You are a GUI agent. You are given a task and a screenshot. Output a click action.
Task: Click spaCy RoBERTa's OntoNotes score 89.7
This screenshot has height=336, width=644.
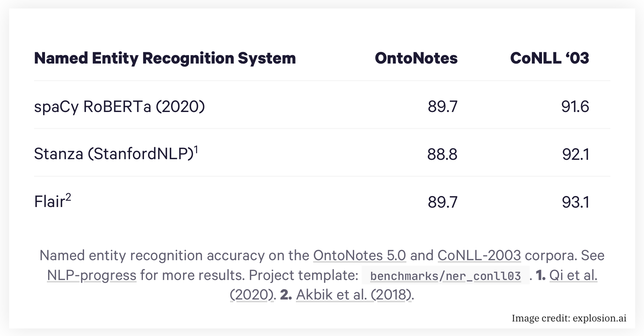click(x=442, y=107)
